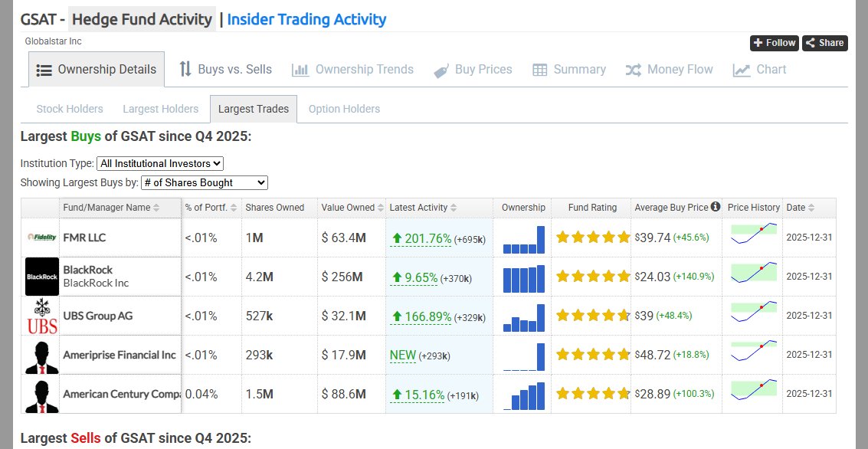Click the Buys vs. Sells arrows icon
868x449 pixels.
[185, 69]
